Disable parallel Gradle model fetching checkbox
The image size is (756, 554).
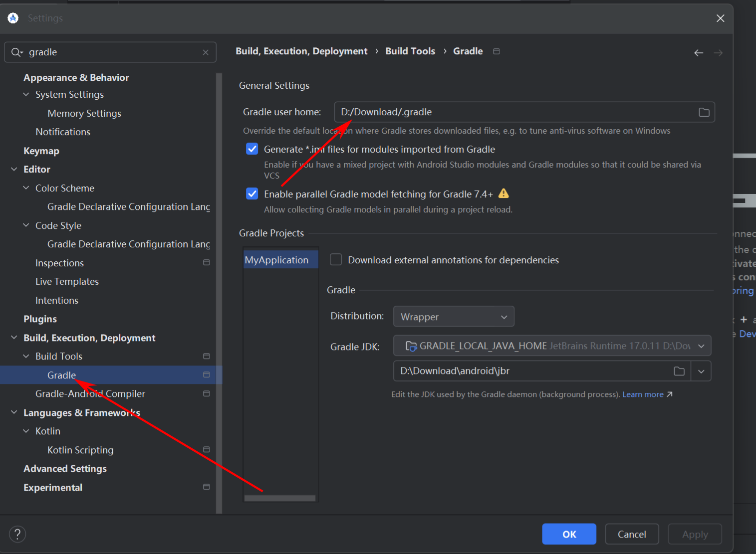[x=252, y=193]
